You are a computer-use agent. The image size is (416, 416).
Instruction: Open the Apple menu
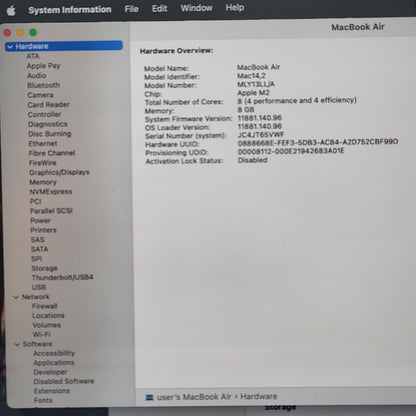coord(11,11)
